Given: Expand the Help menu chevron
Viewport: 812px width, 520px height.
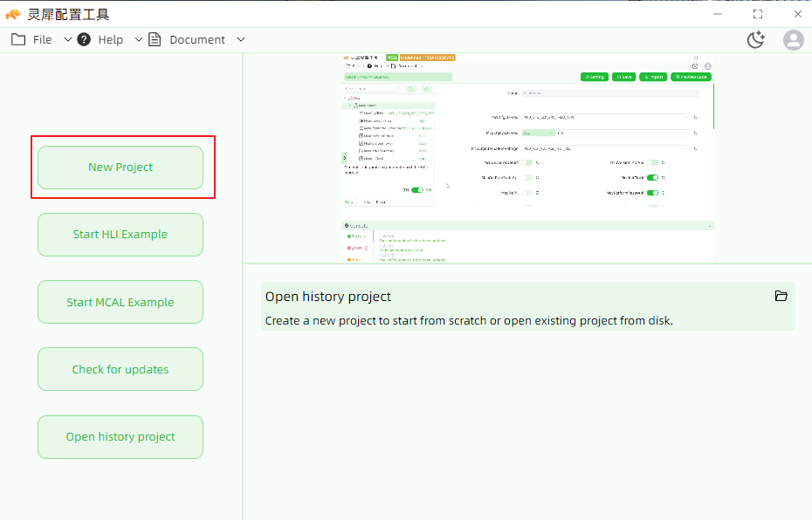Looking at the screenshot, I should (139, 39).
